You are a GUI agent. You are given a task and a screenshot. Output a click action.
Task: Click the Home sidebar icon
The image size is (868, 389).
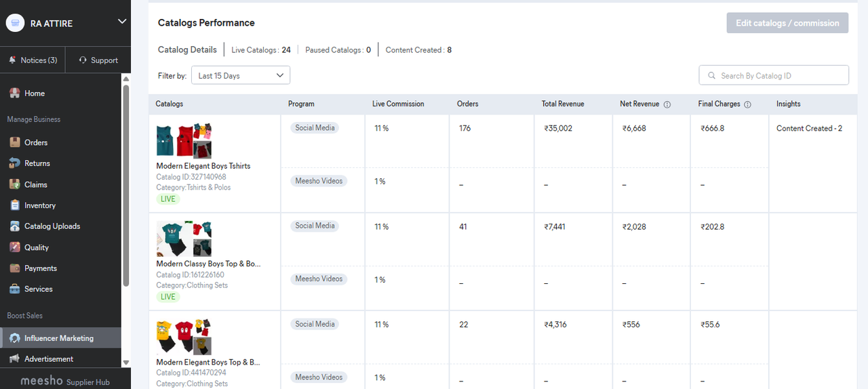point(14,93)
